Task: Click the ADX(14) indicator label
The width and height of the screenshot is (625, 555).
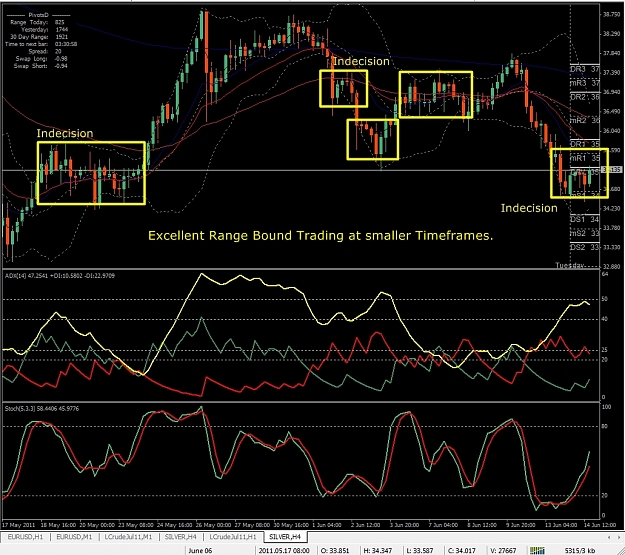Action: 60,276
